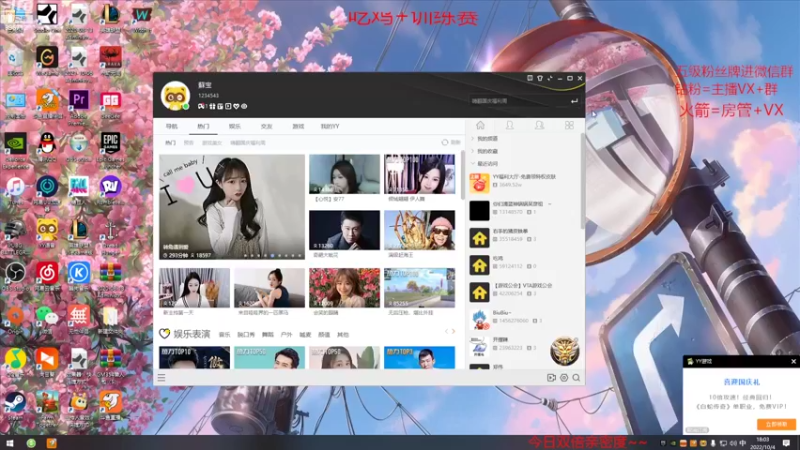Open the YY message box icon in title bar
The image size is (800, 450).
point(530,78)
